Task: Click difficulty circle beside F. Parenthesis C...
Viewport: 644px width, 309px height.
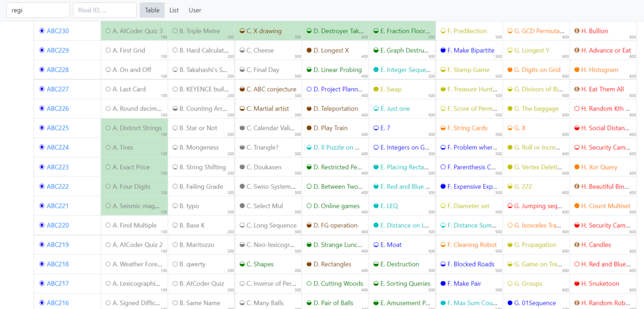Action: [443, 167]
